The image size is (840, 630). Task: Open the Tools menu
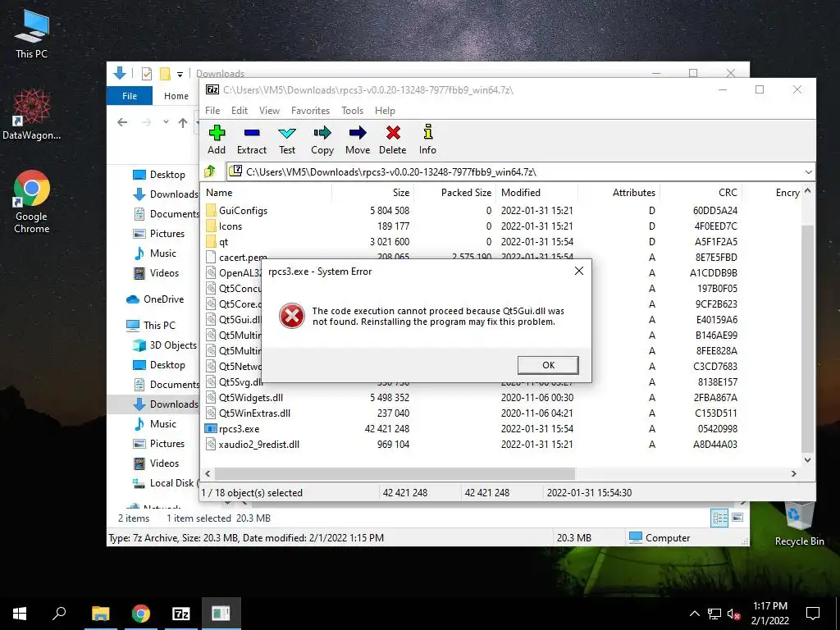[x=352, y=111]
